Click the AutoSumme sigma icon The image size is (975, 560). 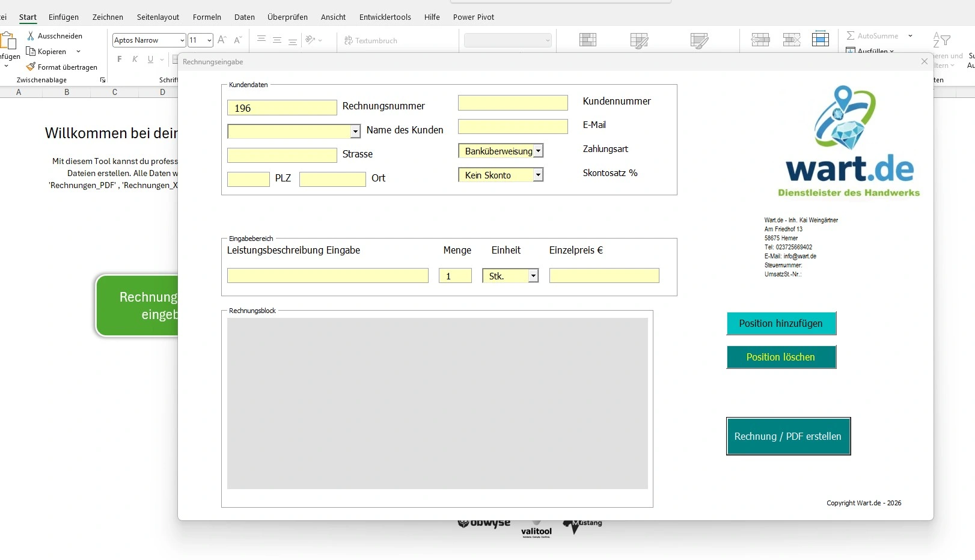coord(851,36)
